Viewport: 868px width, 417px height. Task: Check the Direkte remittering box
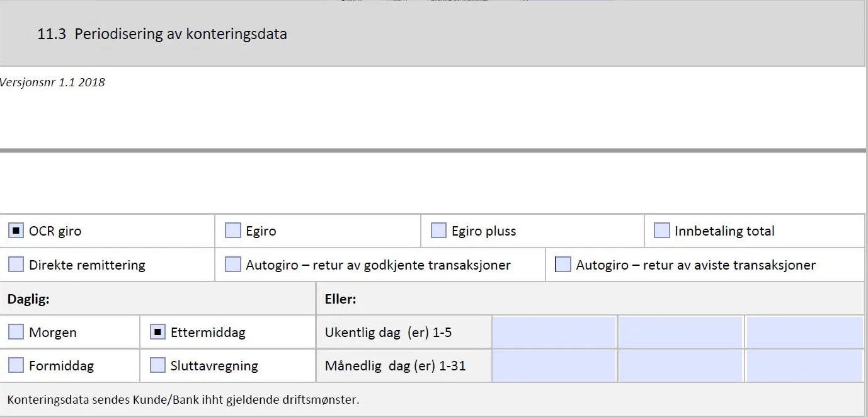[16, 264]
